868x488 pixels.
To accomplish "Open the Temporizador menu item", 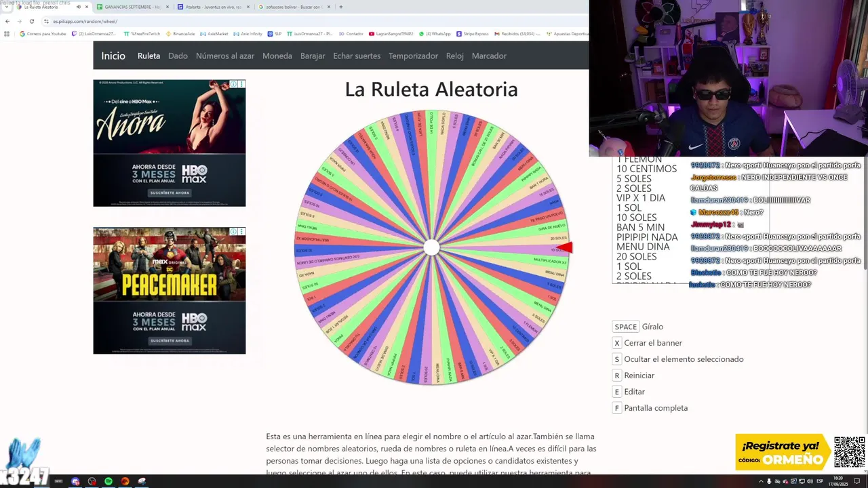I will point(413,56).
